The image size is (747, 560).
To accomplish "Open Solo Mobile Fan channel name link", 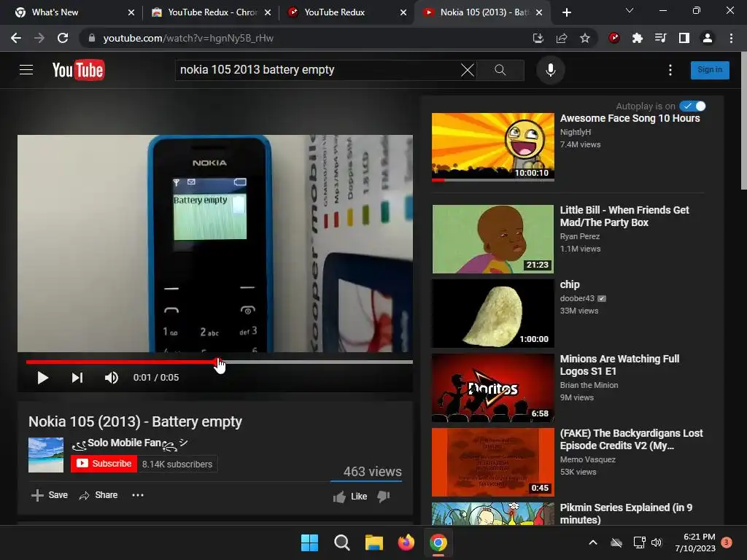I will pyautogui.click(x=130, y=443).
